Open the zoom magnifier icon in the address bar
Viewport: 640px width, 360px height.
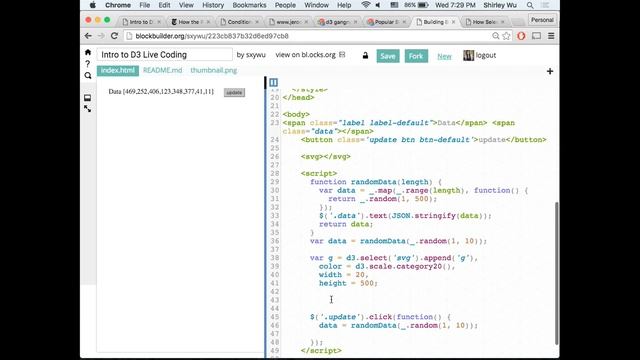pos(496,36)
